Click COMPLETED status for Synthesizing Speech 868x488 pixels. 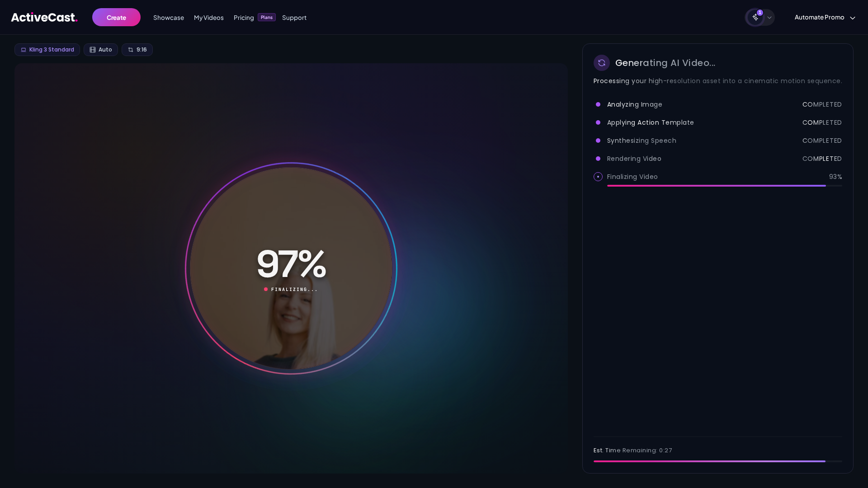(822, 141)
